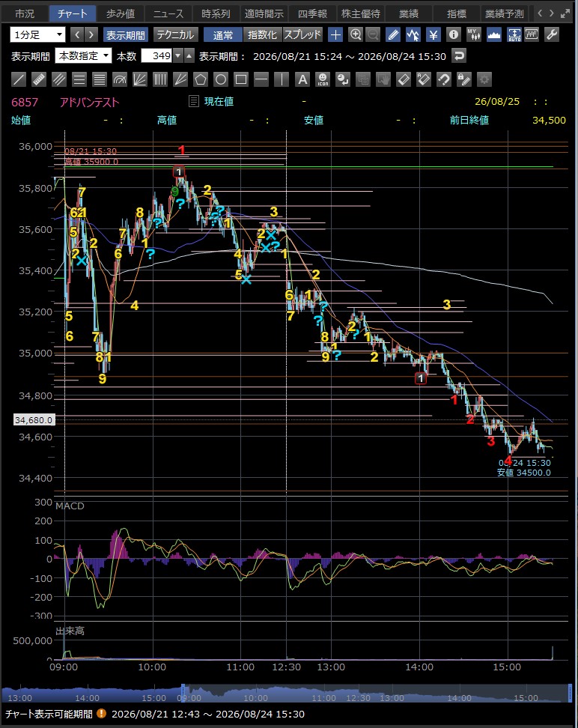The height and width of the screenshot is (728, 578).
Task: Select the ellipse drawing tool
Action: [221, 79]
